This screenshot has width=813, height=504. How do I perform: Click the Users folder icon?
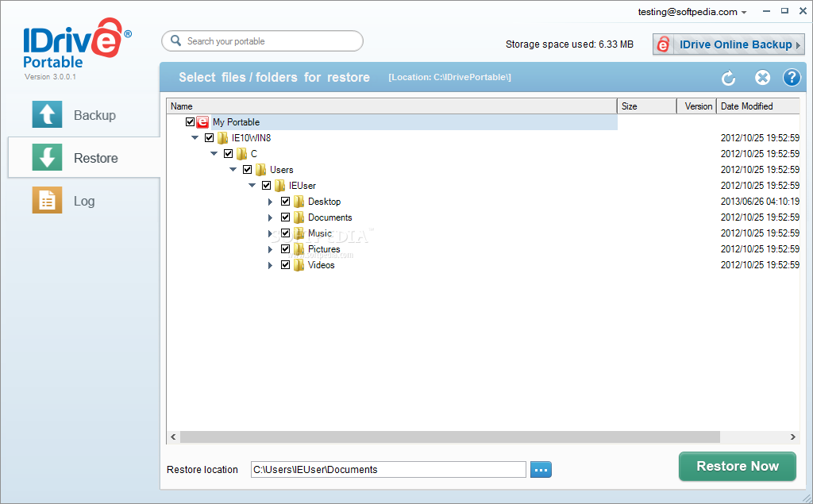coord(260,170)
